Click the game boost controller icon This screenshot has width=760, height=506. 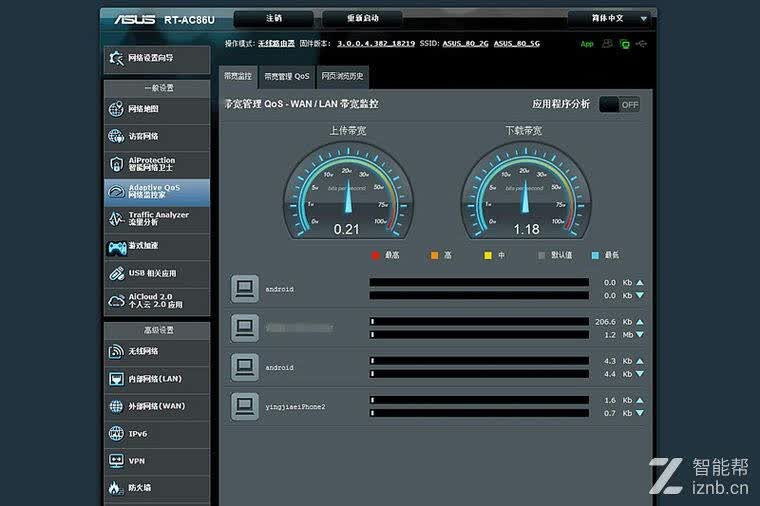coord(117,247)
